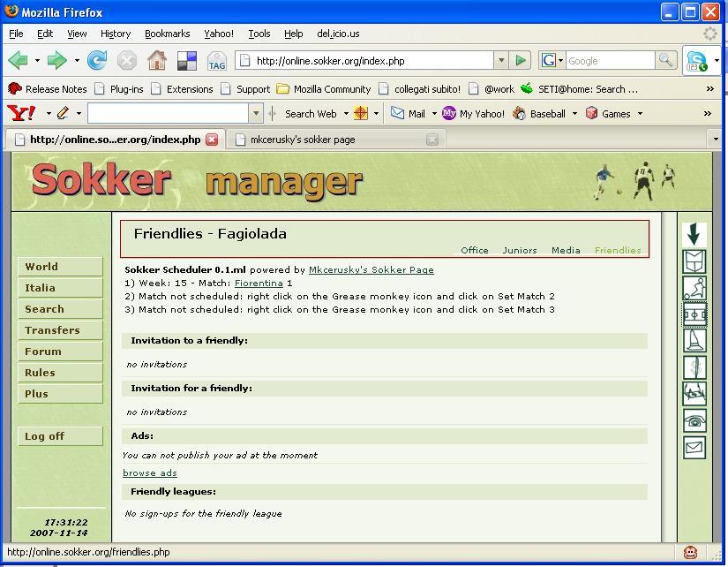The height and width of the screenshot is (567, 728).
Task: Open Mkcerusky's Sokker Page link
Action: [372, 269]
